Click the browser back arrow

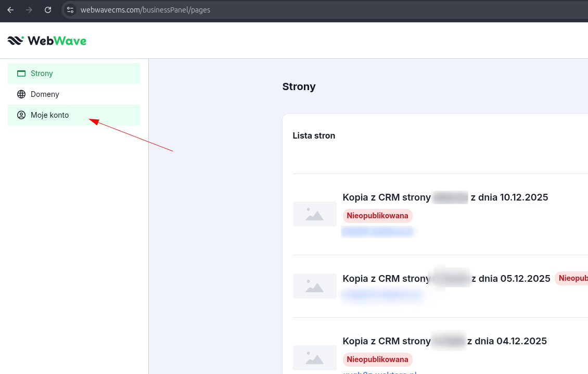click(x=10, y=10)
